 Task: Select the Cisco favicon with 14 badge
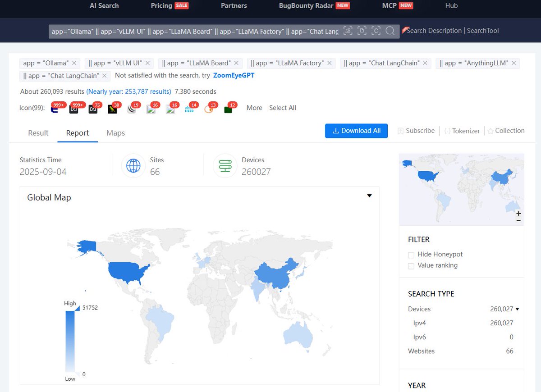[189, 109]
